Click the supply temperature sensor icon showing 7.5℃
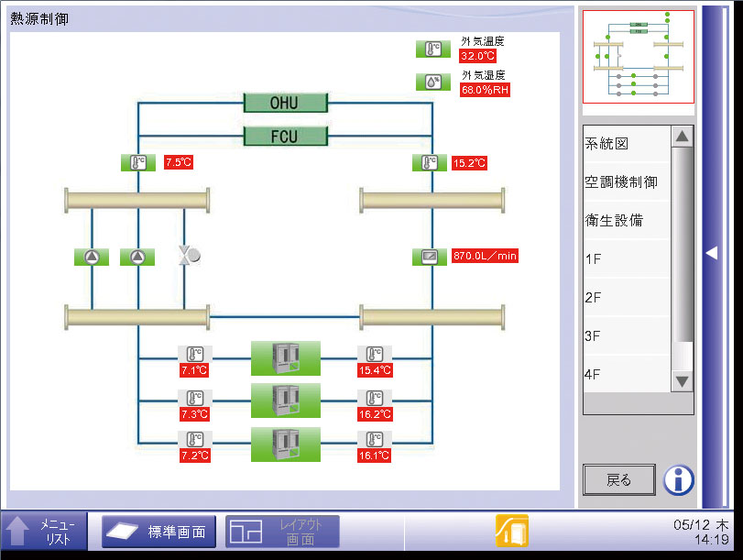 pos(138,162)
